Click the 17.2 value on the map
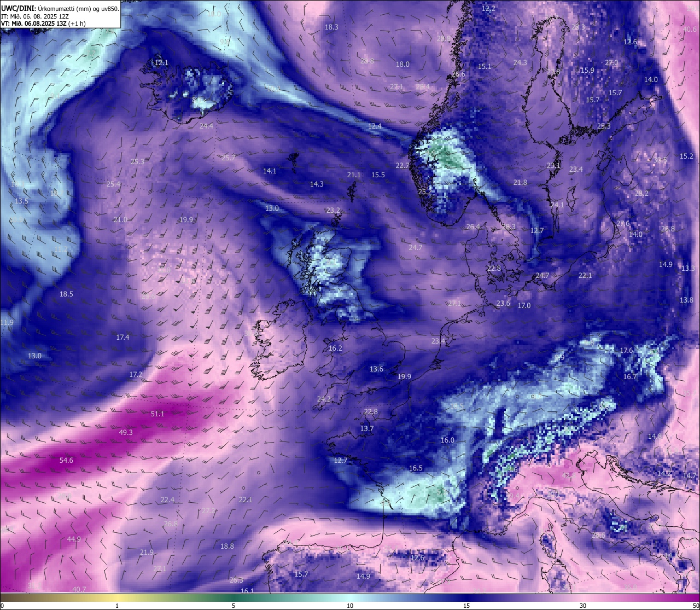Image resolution: width=700 pixels, height=610 pixels. pos(136,374)
